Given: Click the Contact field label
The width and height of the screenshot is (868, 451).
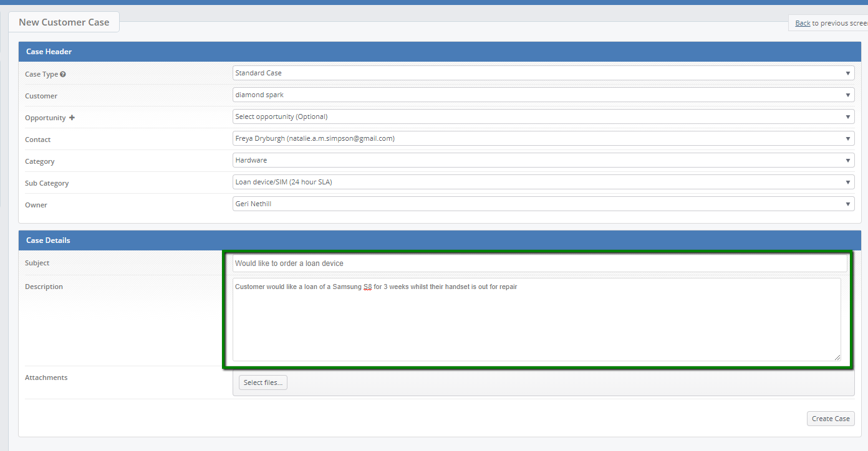Looking at the screenshot, I should click(38, 140).
